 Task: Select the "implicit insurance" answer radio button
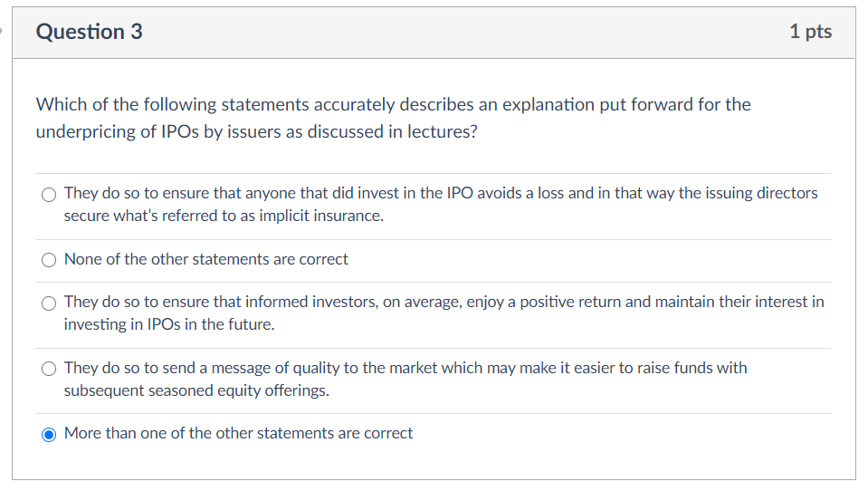[49, 194]
